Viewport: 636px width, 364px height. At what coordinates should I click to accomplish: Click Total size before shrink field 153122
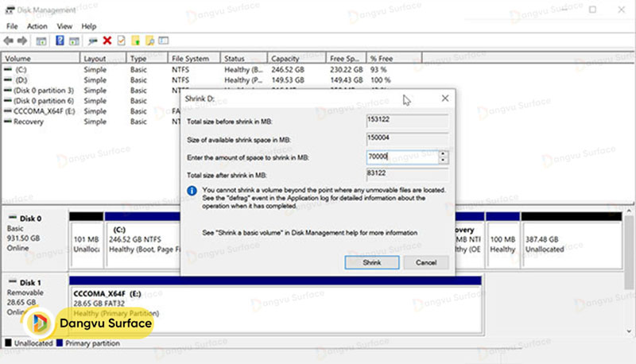[x=407, y=120]
